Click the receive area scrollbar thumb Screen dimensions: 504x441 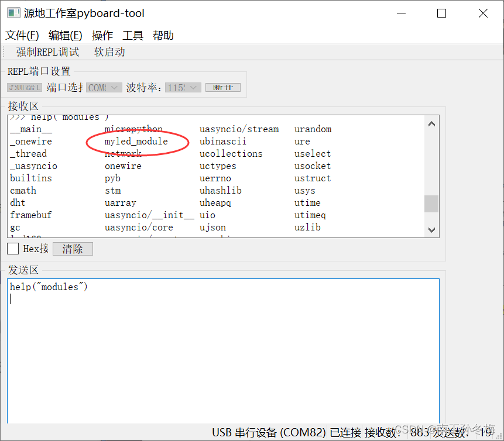coord(431,204)
